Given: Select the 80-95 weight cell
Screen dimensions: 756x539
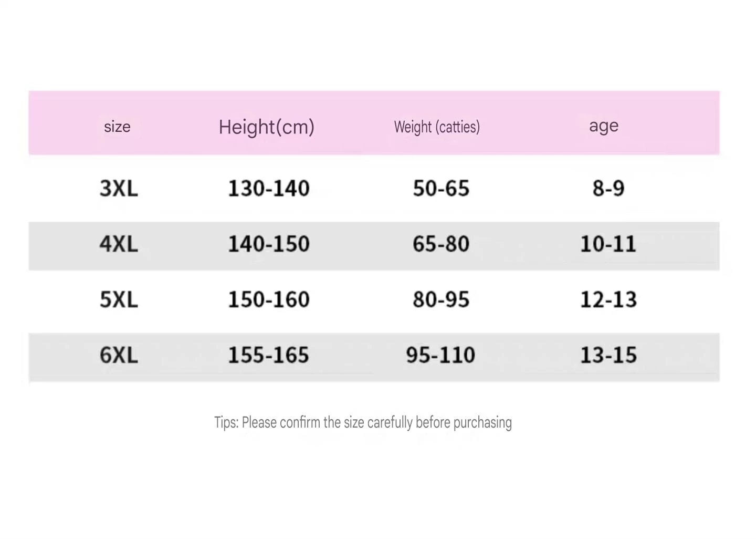Looking at the screenshot, I should click(441, 299).
